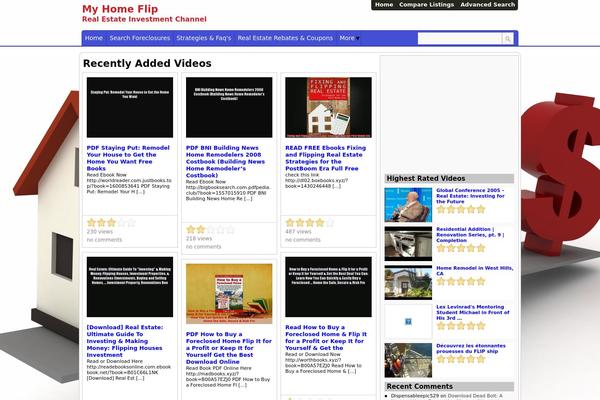600x400 pixels.
Task: Open Home Remodel in West Hills, CA link
Action: [x=474, y=271]
